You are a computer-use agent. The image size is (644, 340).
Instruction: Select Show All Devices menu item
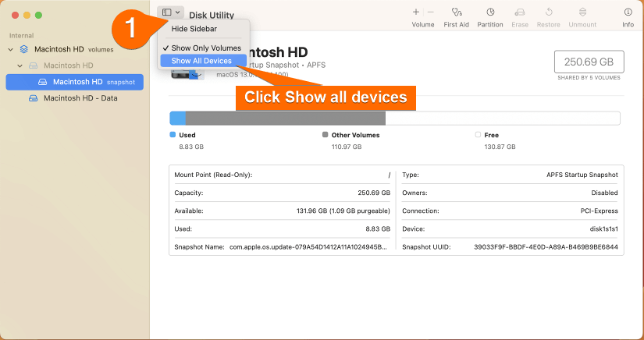tap(201, 61)
